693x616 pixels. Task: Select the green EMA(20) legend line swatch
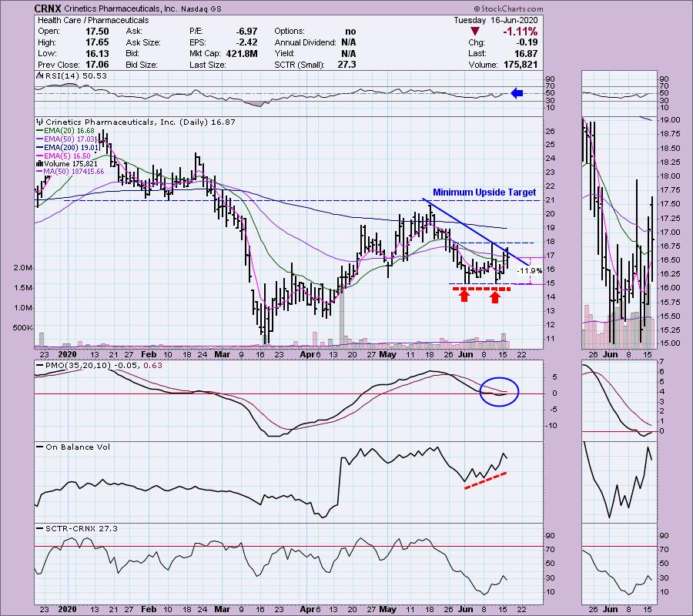tap(40, 131)
